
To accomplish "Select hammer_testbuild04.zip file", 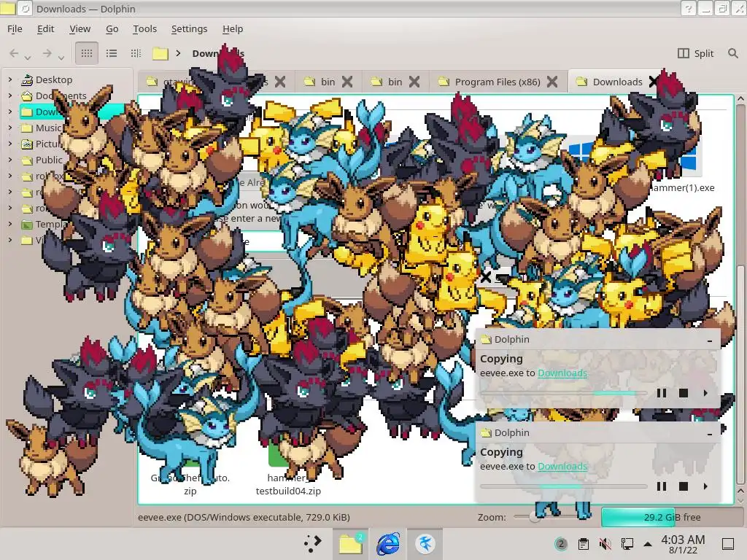I will 287,484.
